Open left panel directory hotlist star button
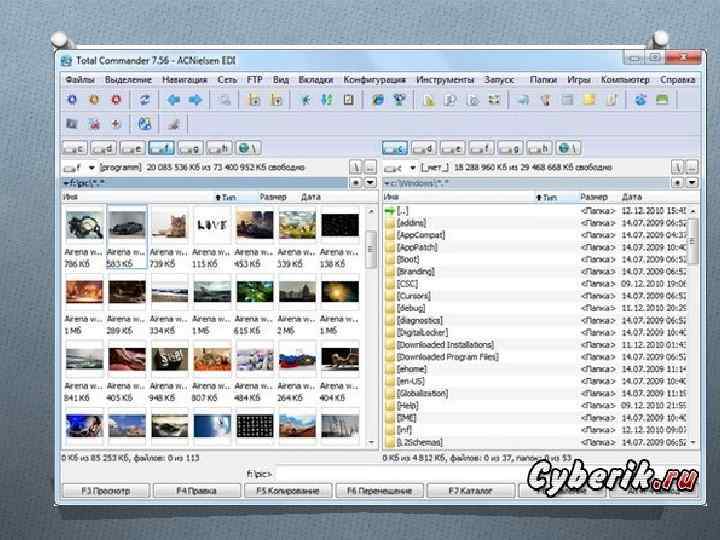The image size is (720, 540). tap(356, 183)
